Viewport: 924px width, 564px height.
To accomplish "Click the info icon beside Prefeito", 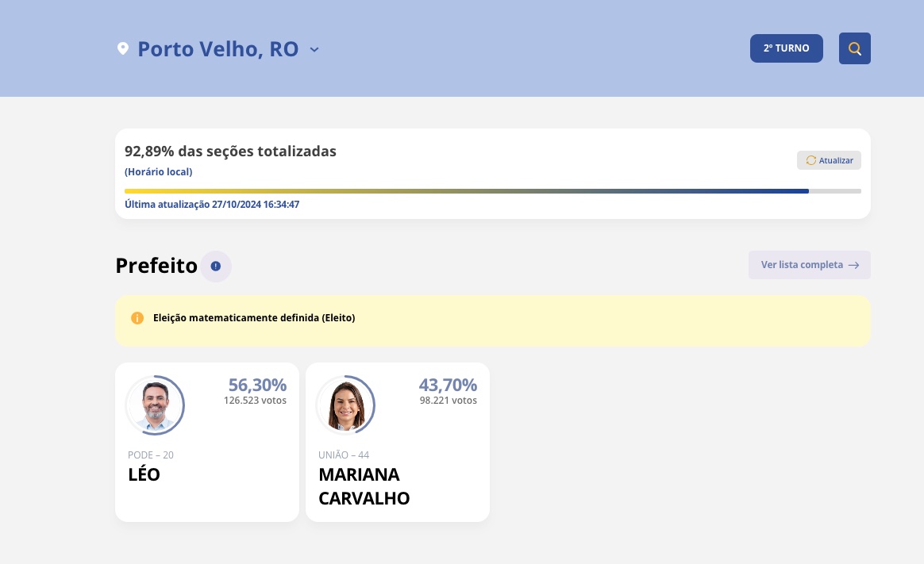I will (216, 266).
